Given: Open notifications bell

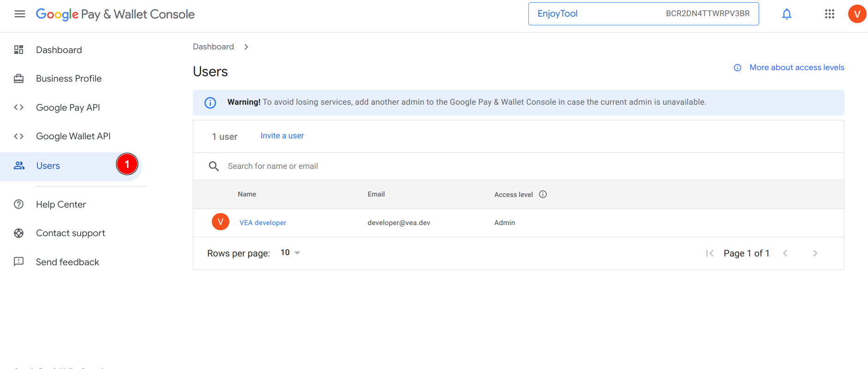Looking at the screenshot, I should 787,14.
